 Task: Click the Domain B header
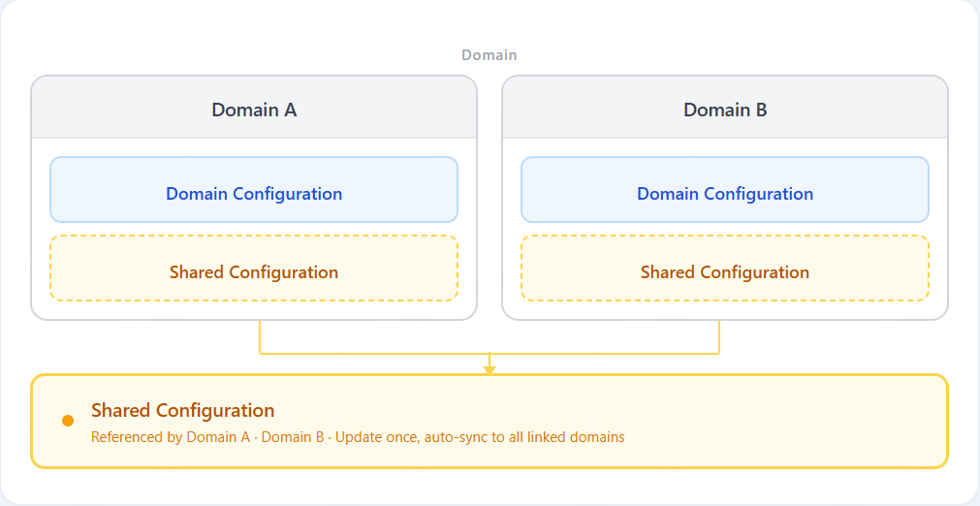pos(725,108)
